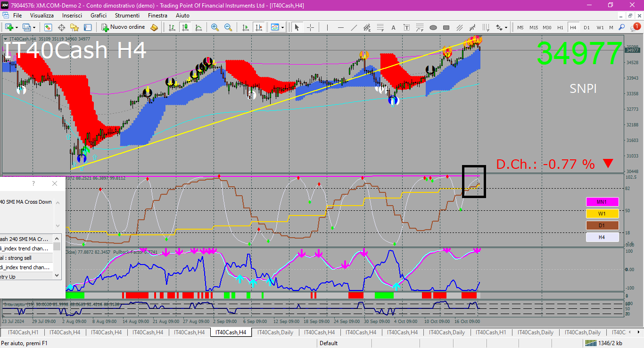Draw a vertical line

pos(328,27)
